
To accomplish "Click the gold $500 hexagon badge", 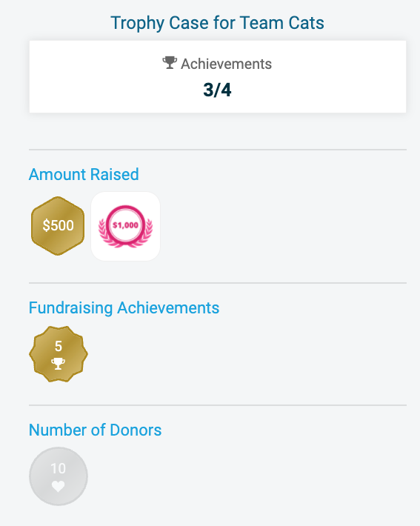I will (58, 226).
